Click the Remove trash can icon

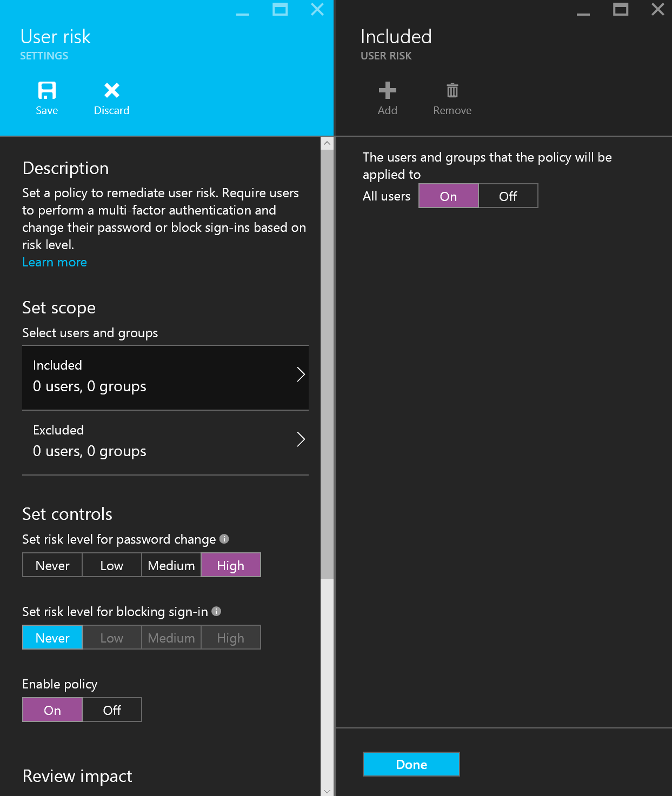[x=452, y=90]
